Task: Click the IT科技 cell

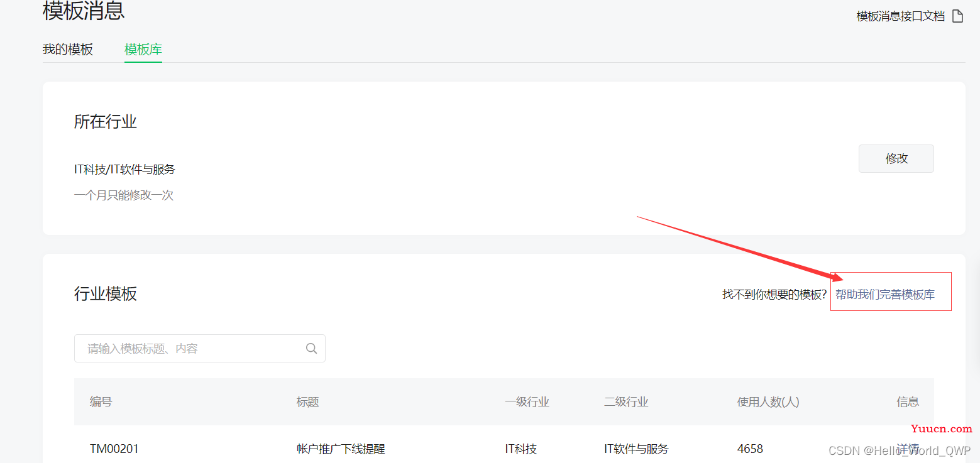Action: (521, 449)
